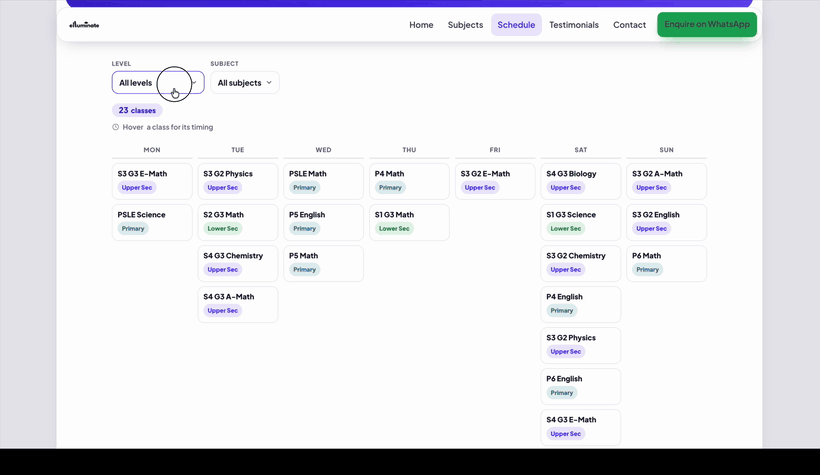Select S4 G3 E-Math on Saturday
This screenshot has height=475, width=820.
581,427
